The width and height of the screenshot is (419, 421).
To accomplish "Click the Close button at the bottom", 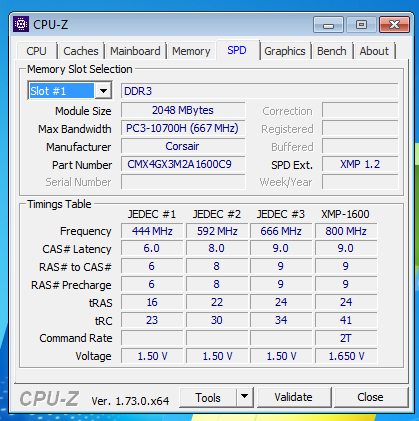I will [370, 397].
